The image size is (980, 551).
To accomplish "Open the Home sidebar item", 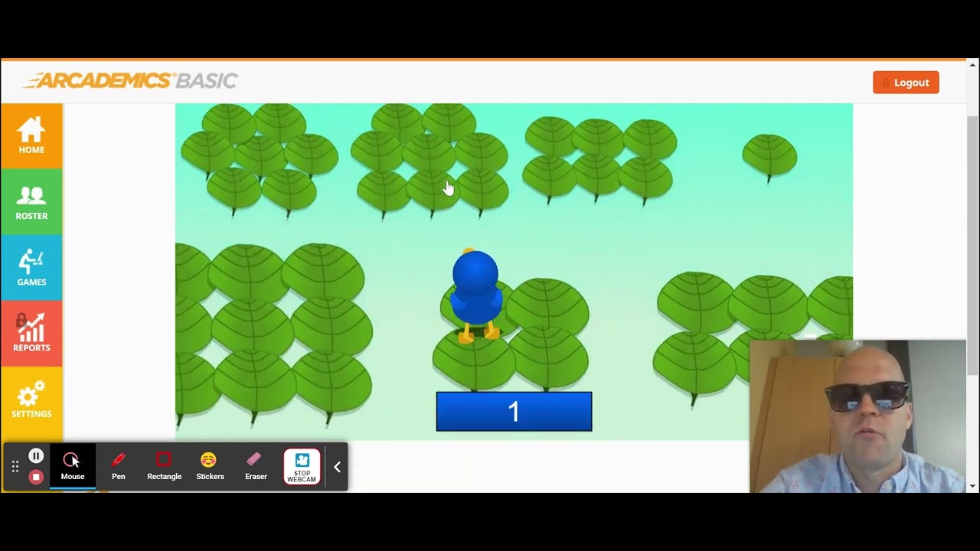I will pos(31,135).
